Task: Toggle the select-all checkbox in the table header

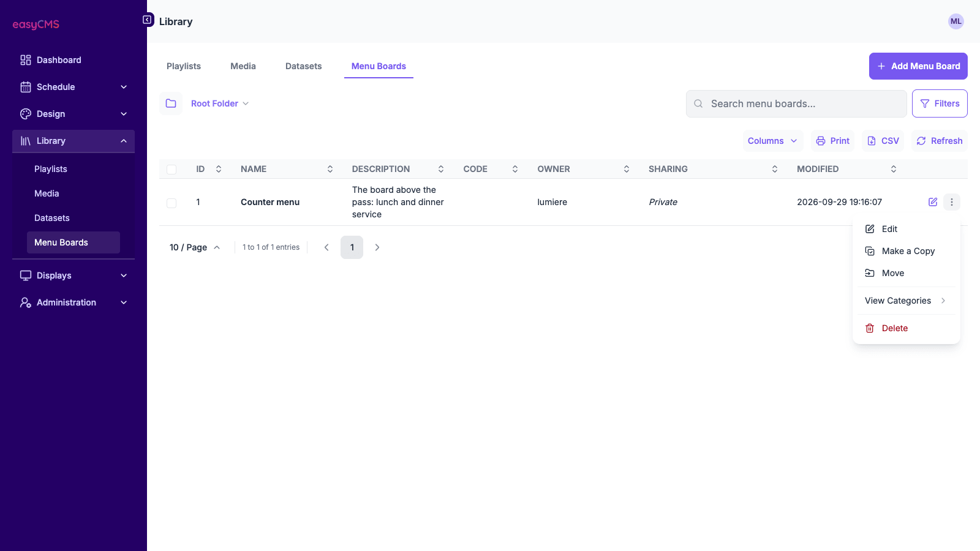Action: pyautogui.click(x=171, y=170)
